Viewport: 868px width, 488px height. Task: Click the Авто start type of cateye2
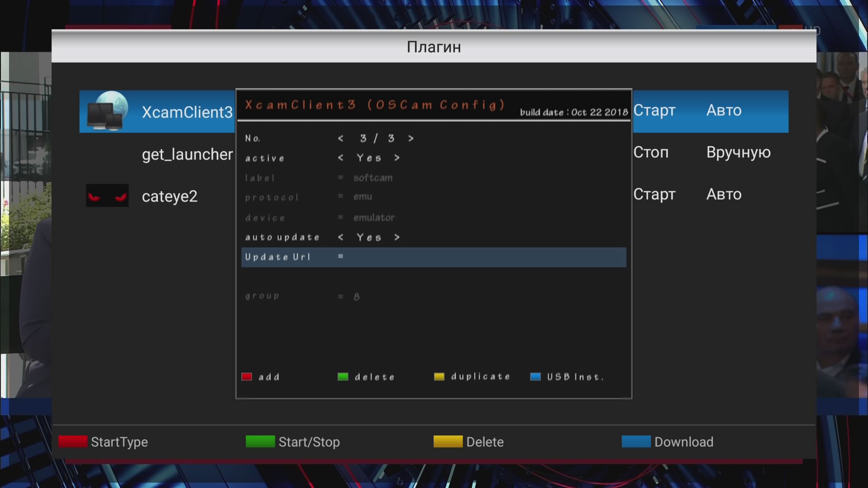point(724,194)
